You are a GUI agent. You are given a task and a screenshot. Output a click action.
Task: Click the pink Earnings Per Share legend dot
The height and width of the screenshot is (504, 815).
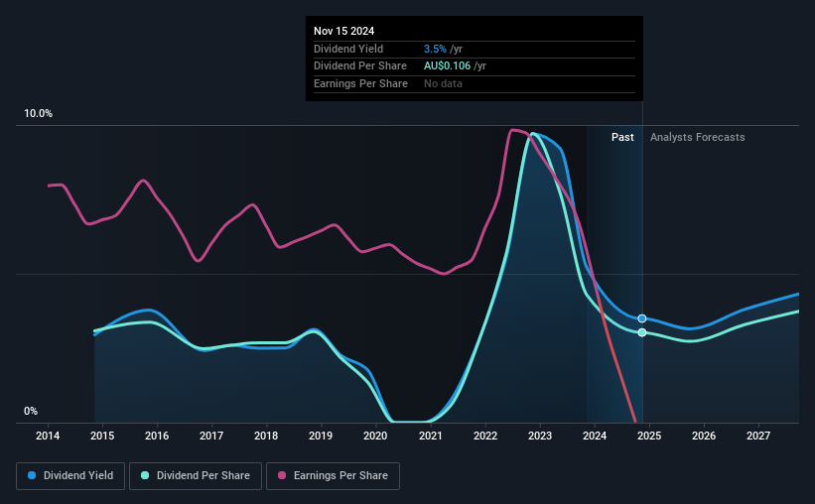(282, 475)
